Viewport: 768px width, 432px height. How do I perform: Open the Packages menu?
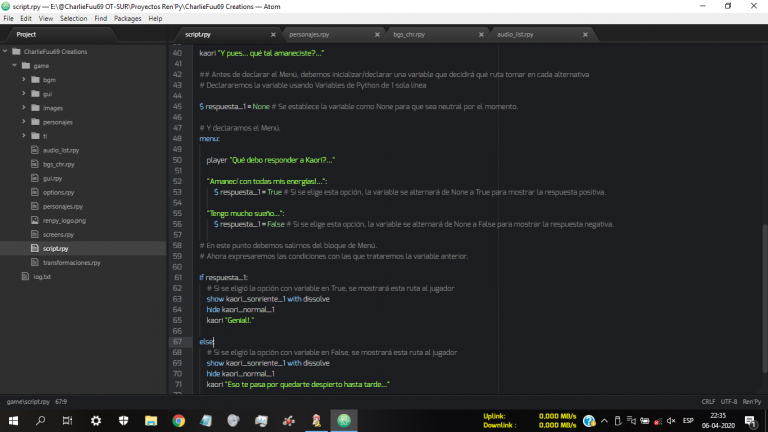tap(127, 18)
